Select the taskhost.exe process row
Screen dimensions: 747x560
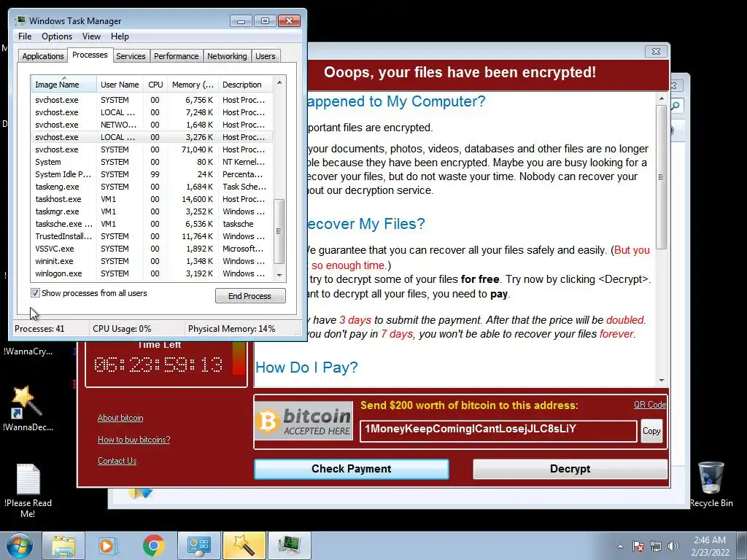tap(152, 199)
